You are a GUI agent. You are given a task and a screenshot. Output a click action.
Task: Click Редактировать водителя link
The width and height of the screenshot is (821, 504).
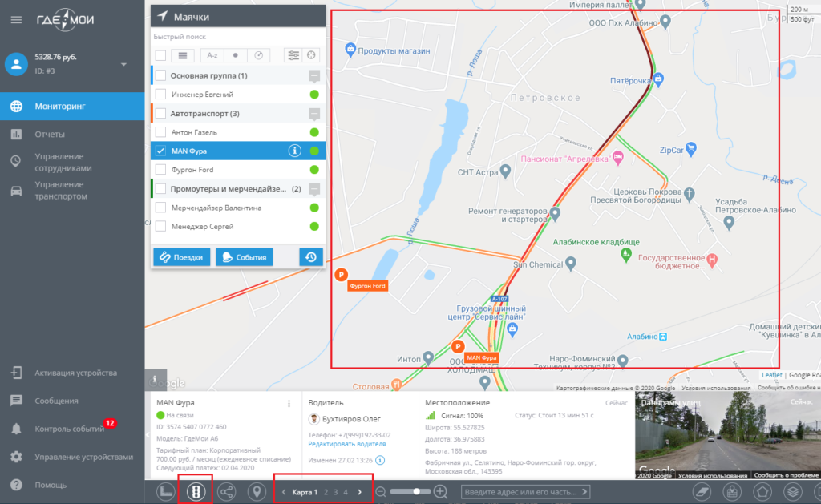click(346, 444)
